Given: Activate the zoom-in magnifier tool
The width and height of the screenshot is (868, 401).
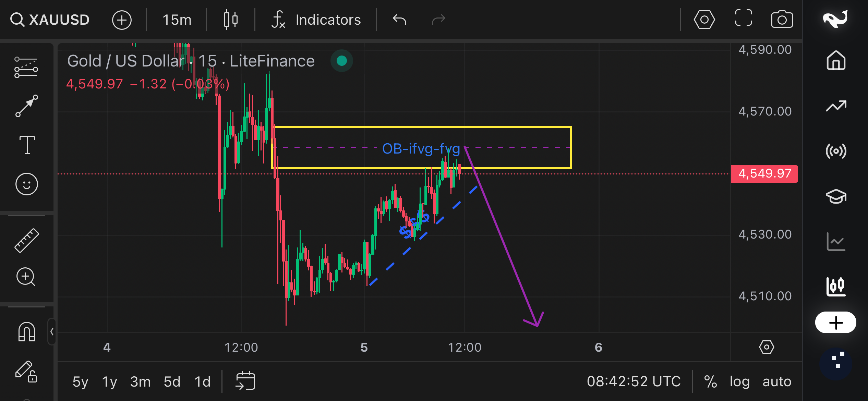Looking at the screenshot, I should (26, 277).
